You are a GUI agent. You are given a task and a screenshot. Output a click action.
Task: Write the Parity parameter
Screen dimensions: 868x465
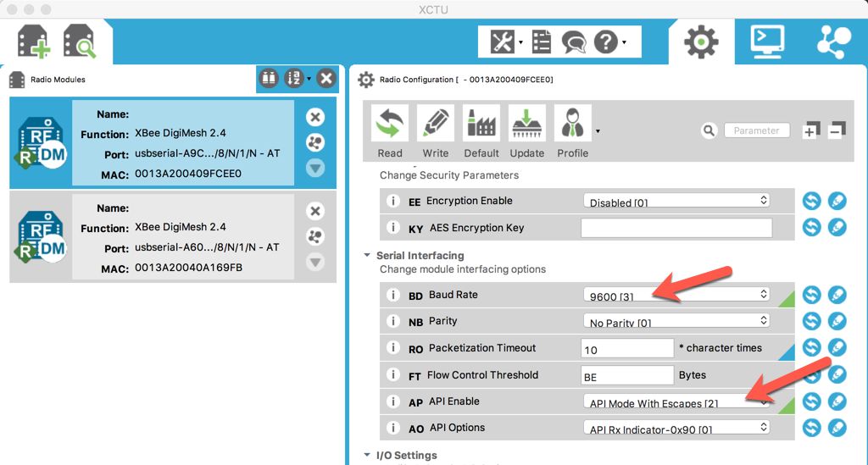837,321
